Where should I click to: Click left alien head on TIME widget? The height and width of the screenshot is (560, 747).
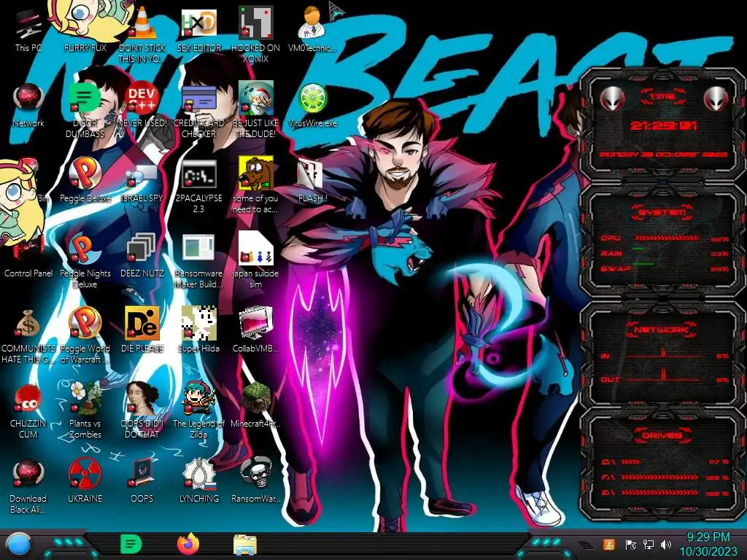pos(612,98)
